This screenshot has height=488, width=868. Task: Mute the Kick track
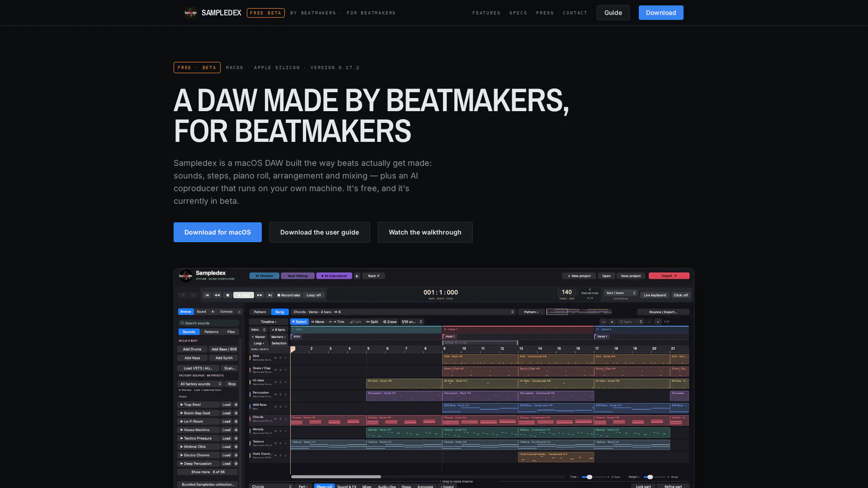(x=275, y=358)
